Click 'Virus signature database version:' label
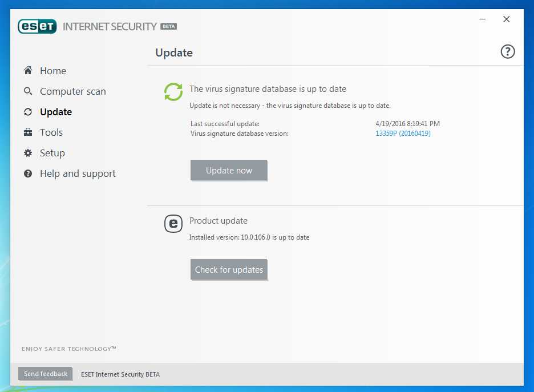534x392 pixels. point(240,134)
